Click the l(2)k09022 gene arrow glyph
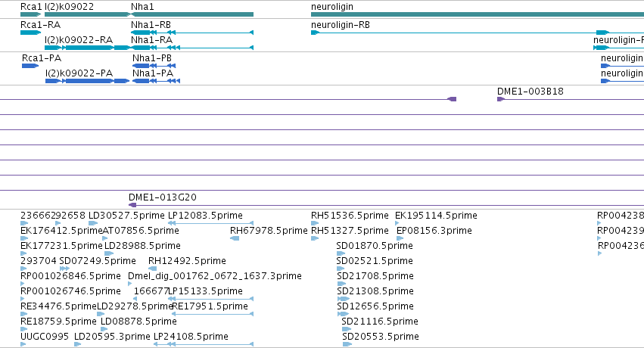Screen dimensions: 644x348 88,14
